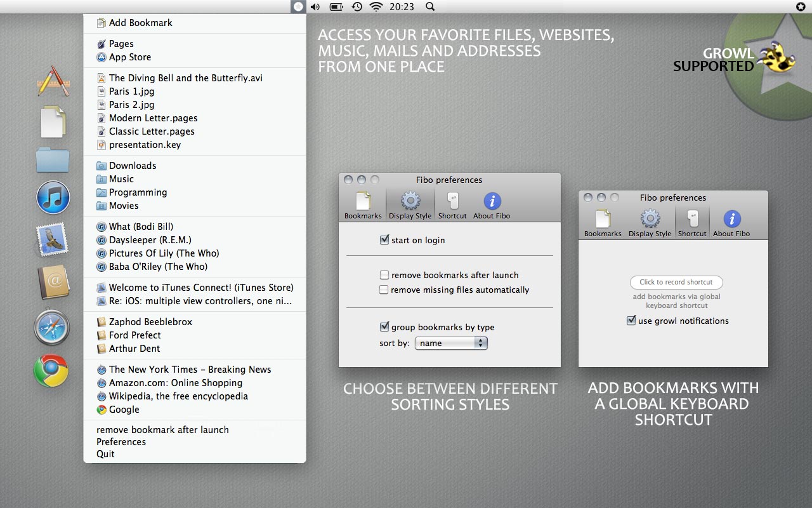Open Spotlight search magnifier
This screenshot has width=812, height=508.
(x=430, y=7)
